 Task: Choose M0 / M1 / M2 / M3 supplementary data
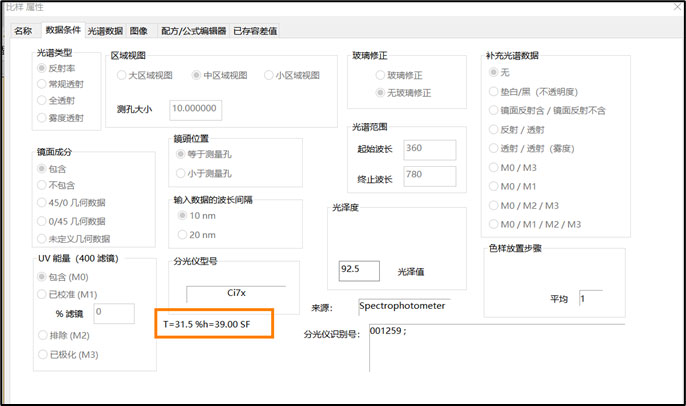point(492,224)
